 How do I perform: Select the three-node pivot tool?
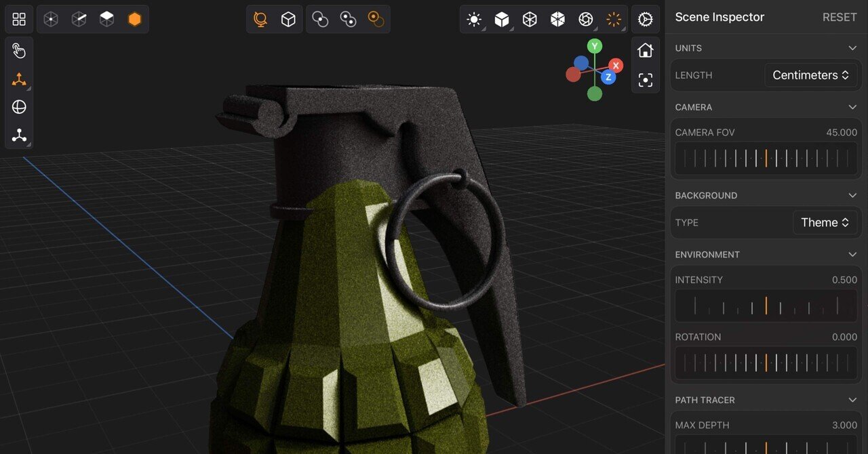pos(19,135)
